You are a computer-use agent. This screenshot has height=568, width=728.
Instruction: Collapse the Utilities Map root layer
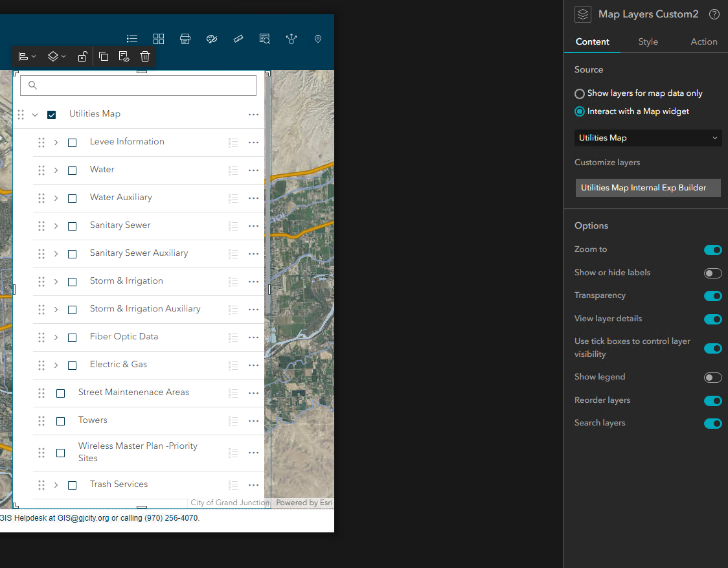[x=35, y=115]
